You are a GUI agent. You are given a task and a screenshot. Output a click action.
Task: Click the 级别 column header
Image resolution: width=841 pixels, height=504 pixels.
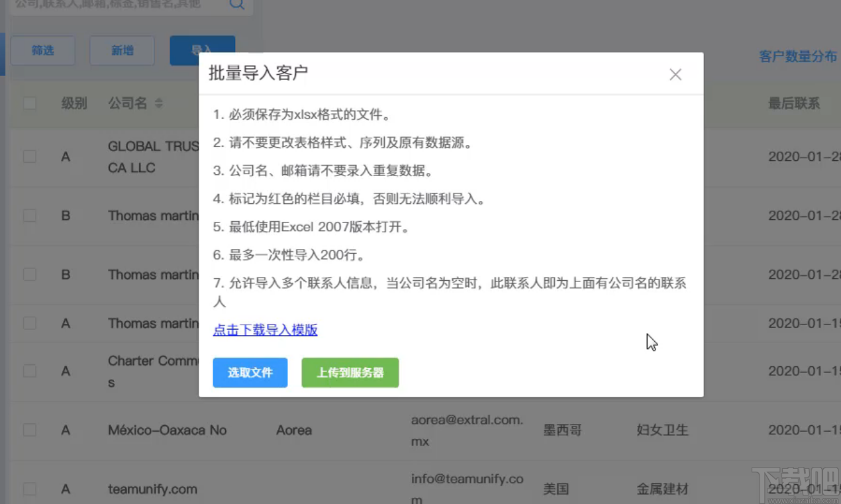(x=74, y=103)
